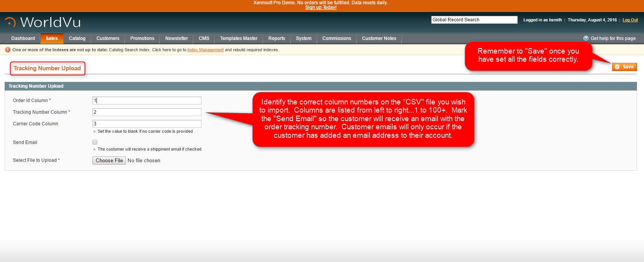Click the index warning alert icon
Image resolution: width=644 pixels, height=262 pixels.
8,50
